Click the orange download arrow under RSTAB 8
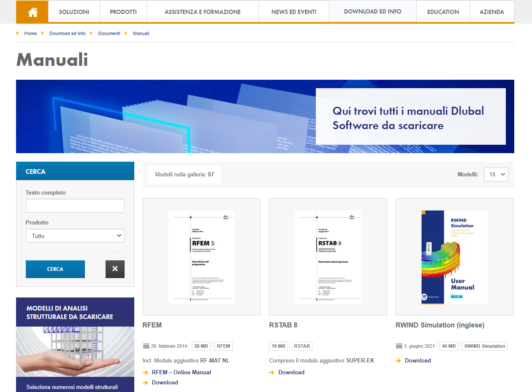532x392 pixels. coord(272,372)
